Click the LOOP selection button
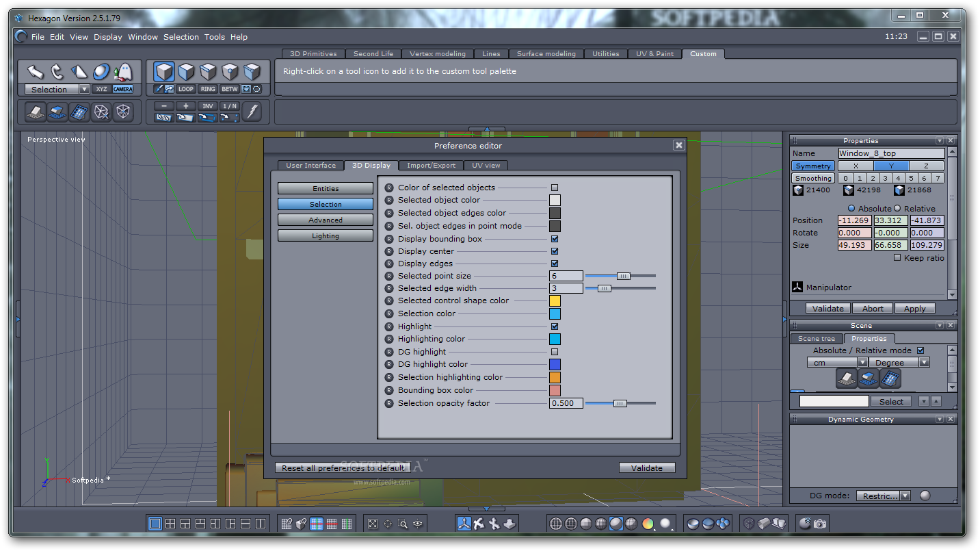Image resolution: width=980 pixels, height=551 pixels. [186, 89]
